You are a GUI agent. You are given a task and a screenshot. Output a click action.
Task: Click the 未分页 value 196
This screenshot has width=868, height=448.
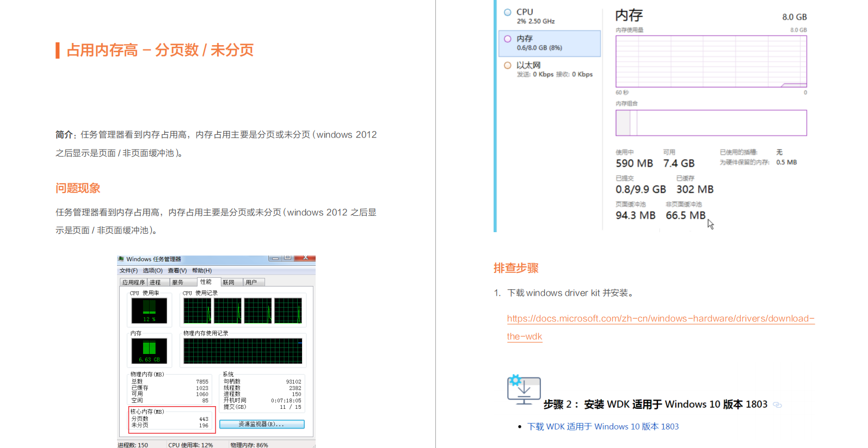pyautogui.click(x=204, y=426)
